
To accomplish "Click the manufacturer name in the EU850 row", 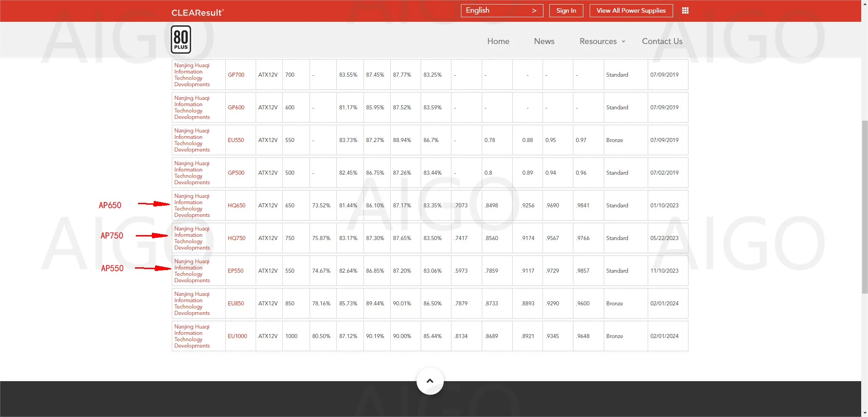I will click(x=192, y=304).
